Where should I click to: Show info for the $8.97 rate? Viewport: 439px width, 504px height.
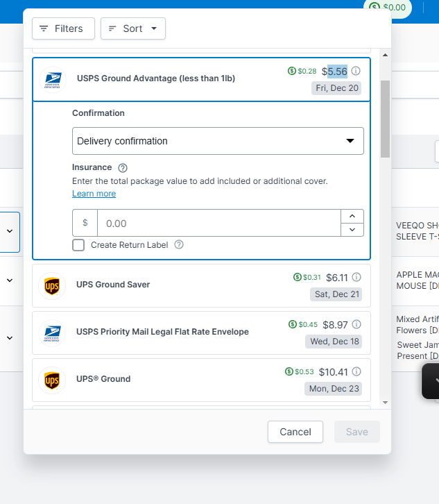[x=356, y=324]
